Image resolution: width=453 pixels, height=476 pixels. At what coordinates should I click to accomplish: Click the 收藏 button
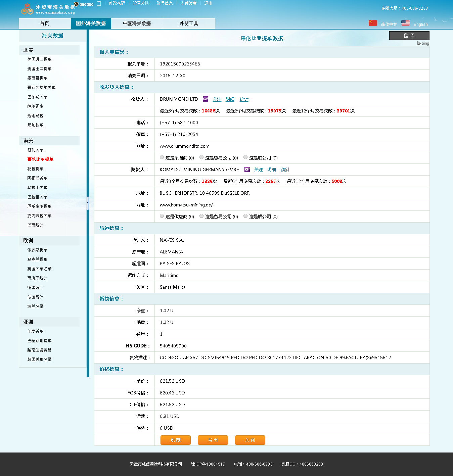point(176,440)
